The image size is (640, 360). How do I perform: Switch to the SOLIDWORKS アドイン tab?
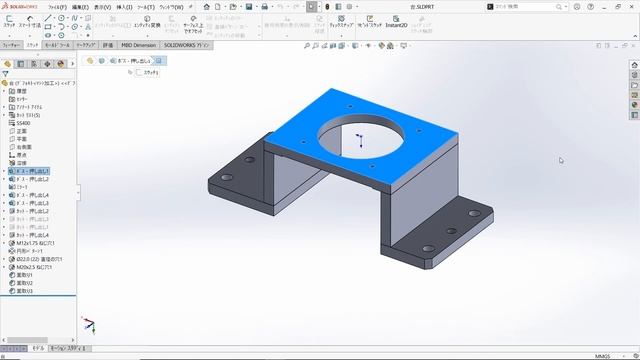[x=187, y=45]
